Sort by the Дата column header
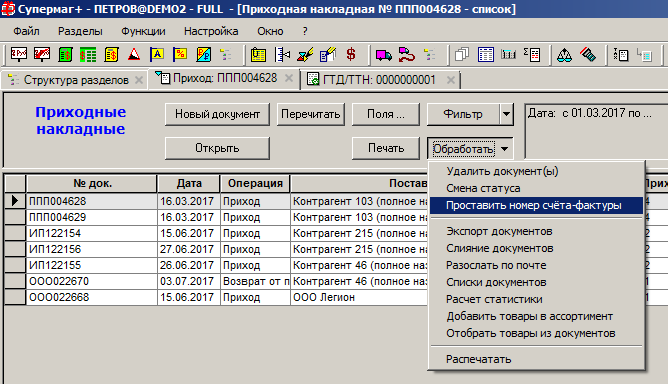This screenshot has width=668, height=384. click(189, 184)
